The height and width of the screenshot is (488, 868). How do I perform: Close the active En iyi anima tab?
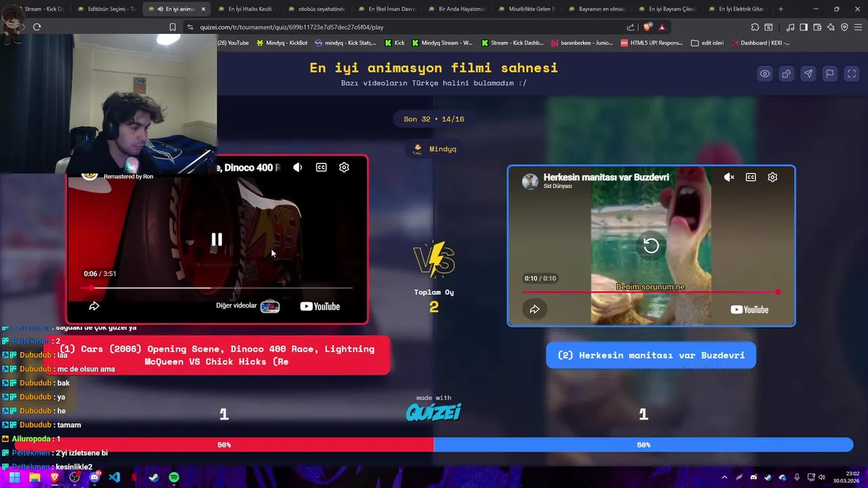[203, 9]
